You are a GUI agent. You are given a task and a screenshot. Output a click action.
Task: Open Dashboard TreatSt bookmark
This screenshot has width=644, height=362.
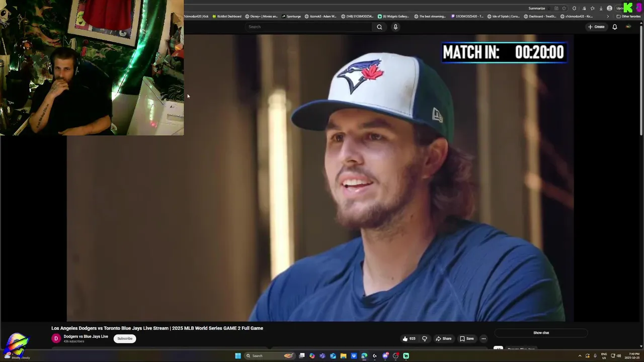540,17
